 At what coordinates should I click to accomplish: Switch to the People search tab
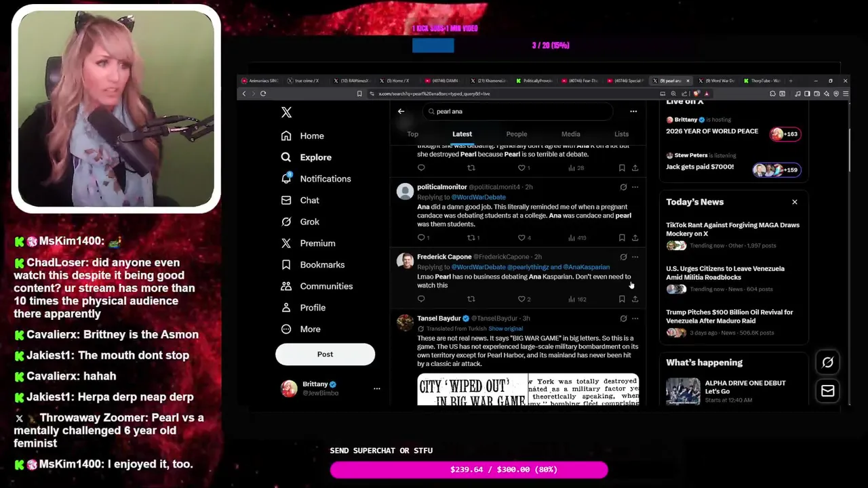[x=516, y=134]
